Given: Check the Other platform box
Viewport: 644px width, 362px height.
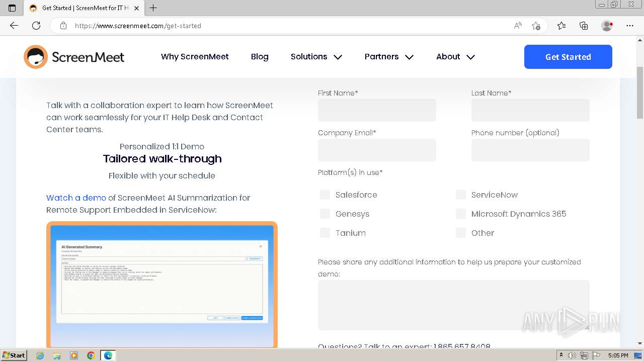Looking at the screenshot, I should (x=461, y=233).
